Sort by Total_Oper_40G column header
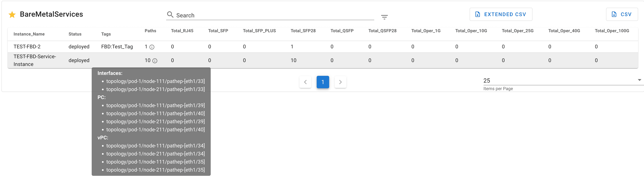Viewport: 644px width, 178px height. pos(564,31)
